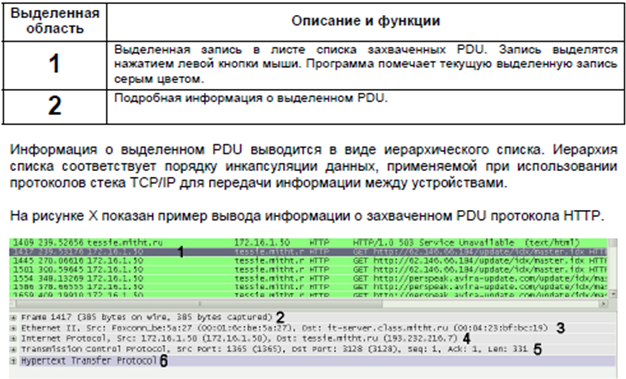Image resolution: width=626 pixels, height=379 pixels.
Task: Click the GET URL info in row 1445
Action: point(479,261)
